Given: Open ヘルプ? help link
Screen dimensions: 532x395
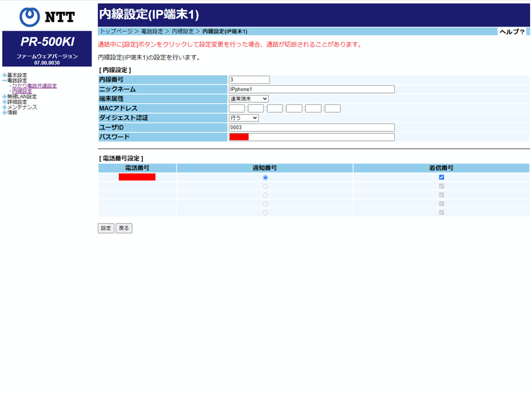Looking at the screenshot, I should point(512,31).
